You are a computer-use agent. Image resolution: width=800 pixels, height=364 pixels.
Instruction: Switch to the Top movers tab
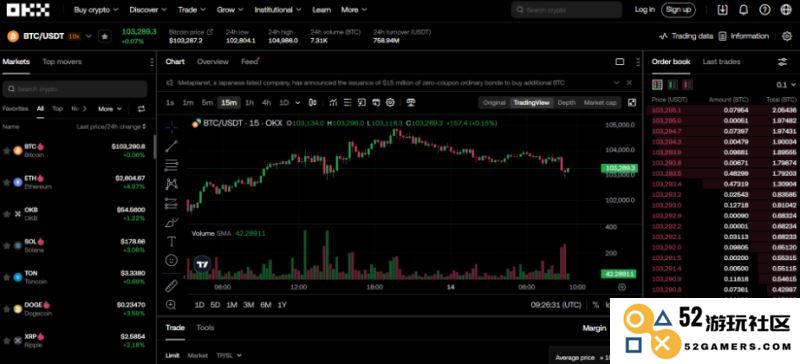(62, 62)
